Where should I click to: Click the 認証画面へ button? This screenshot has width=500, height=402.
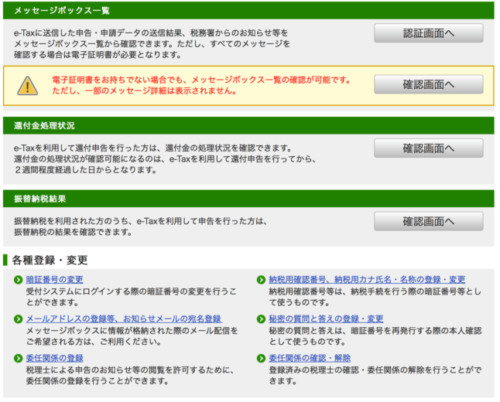428,33
